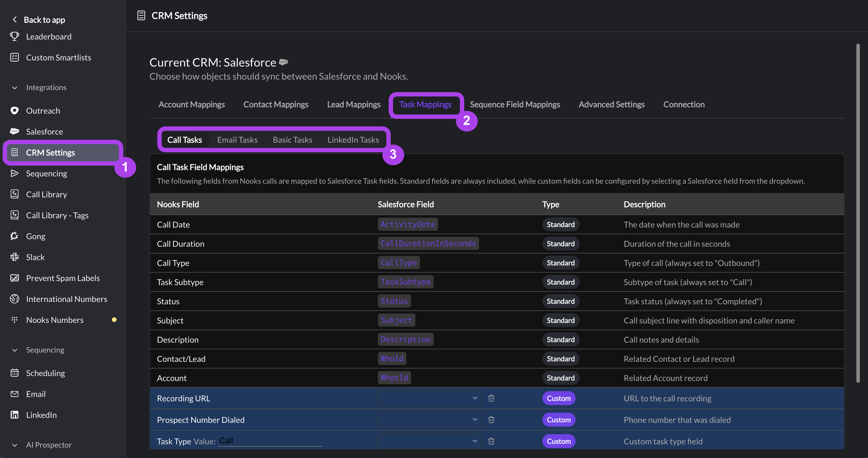The image size is (868, 458).
Task: Collapse the Integrations sidebar section
Action: [15, 87]
